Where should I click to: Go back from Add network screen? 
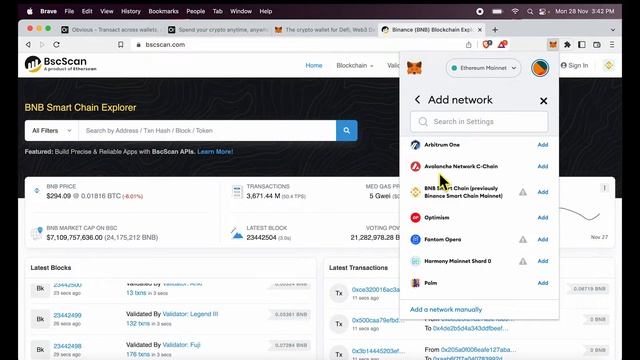click(x=417, y=100)
